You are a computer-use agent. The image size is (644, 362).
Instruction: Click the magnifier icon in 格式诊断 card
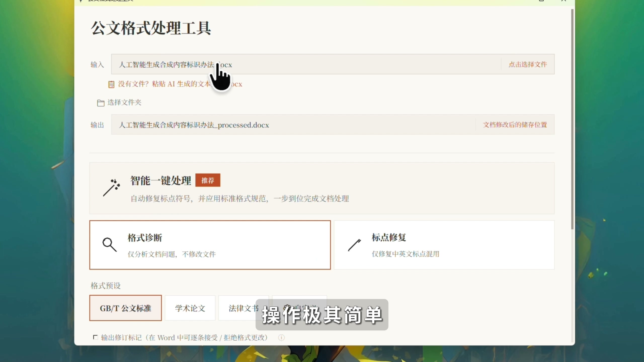[x=109, y=245]
